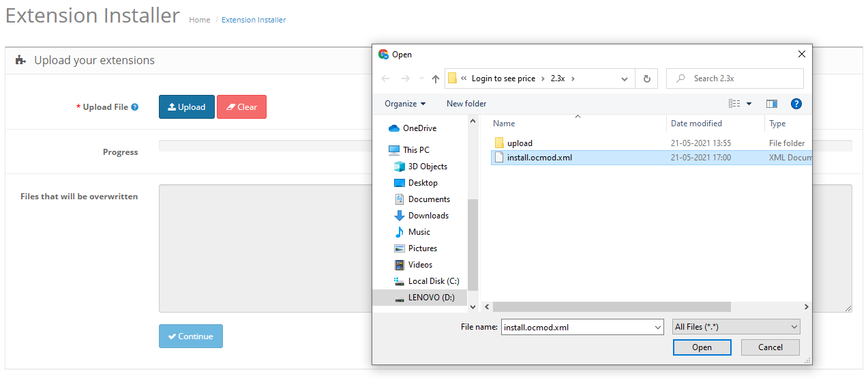Open the Organize menu
The width and height of the screenshot is (868, 387).
coord(405,104)
